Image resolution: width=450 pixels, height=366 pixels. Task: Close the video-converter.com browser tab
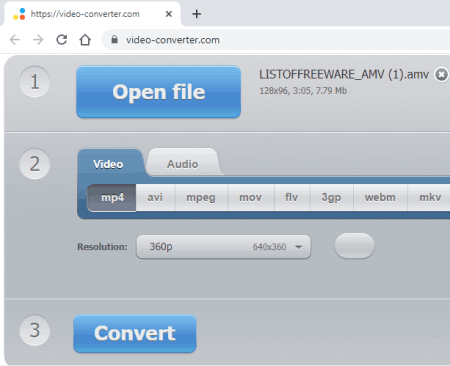[x=169, y=14]
